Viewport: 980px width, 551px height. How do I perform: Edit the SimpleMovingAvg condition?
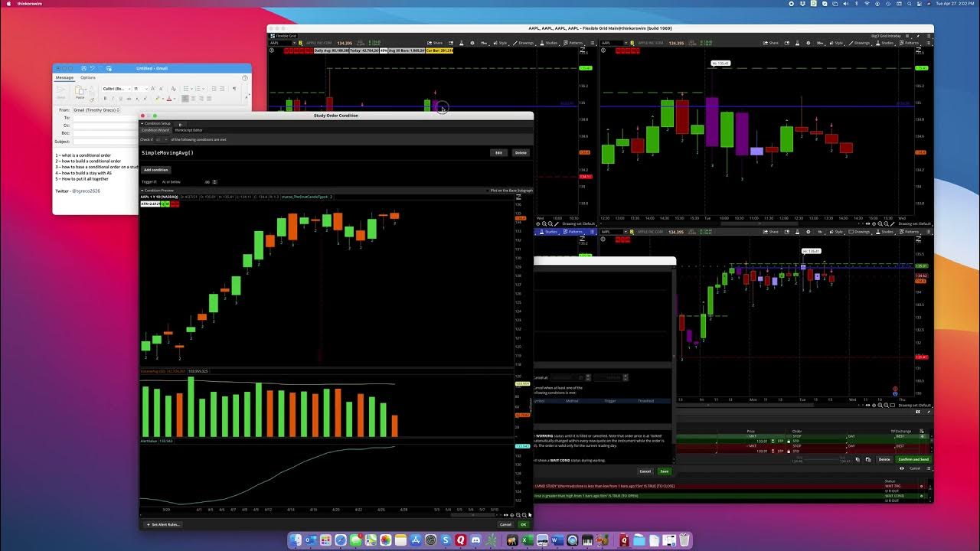tap(498, 152)
